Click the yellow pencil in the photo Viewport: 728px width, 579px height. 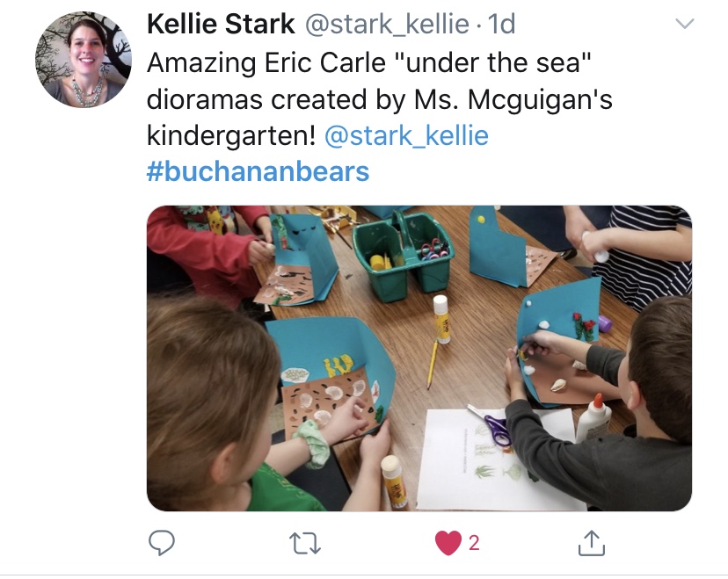433,365
